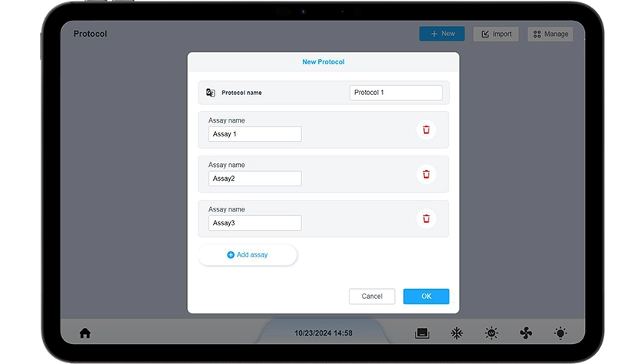644x364 pixels.
Task: Edit the Assay3 name field
Action: 255,223
